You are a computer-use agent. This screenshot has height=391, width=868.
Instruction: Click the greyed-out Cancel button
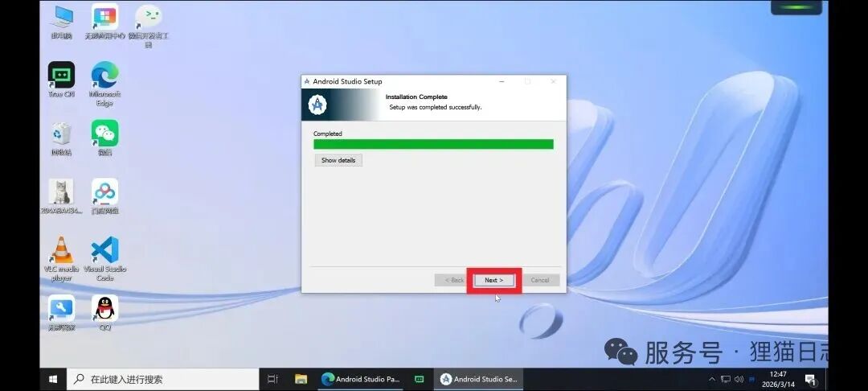[540, 280]
